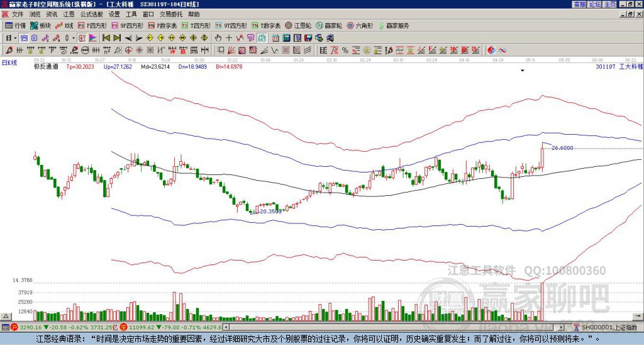
Task: Click the 日K线 label
Action: coord(9,62)
